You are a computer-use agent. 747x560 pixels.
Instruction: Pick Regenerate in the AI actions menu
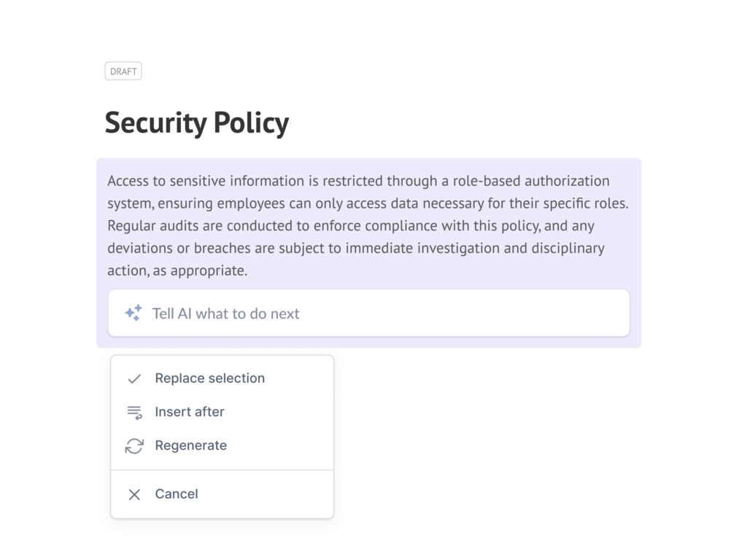pos(222,446)
